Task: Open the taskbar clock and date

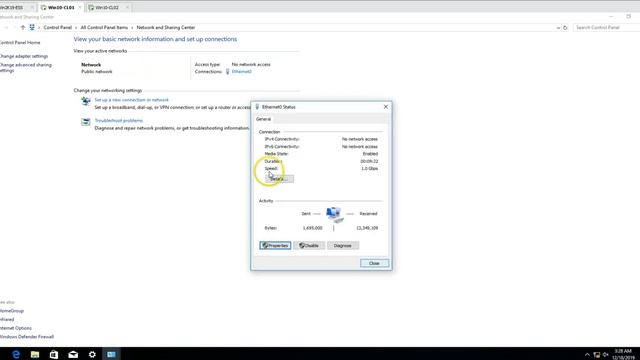Action: coord(623,354)
